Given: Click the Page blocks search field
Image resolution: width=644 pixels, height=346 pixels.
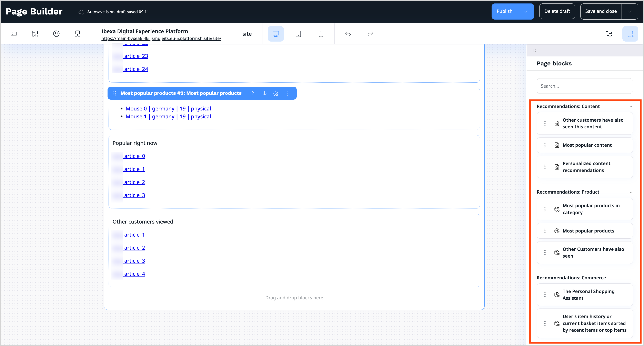Looking at the screenshot, I should [584, 86].
